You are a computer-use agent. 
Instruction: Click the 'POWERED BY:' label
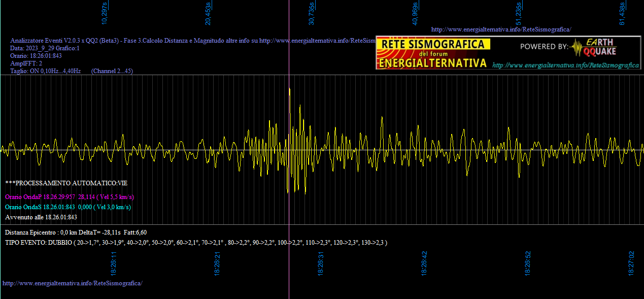pyautogui.click(x=544, y=47)
